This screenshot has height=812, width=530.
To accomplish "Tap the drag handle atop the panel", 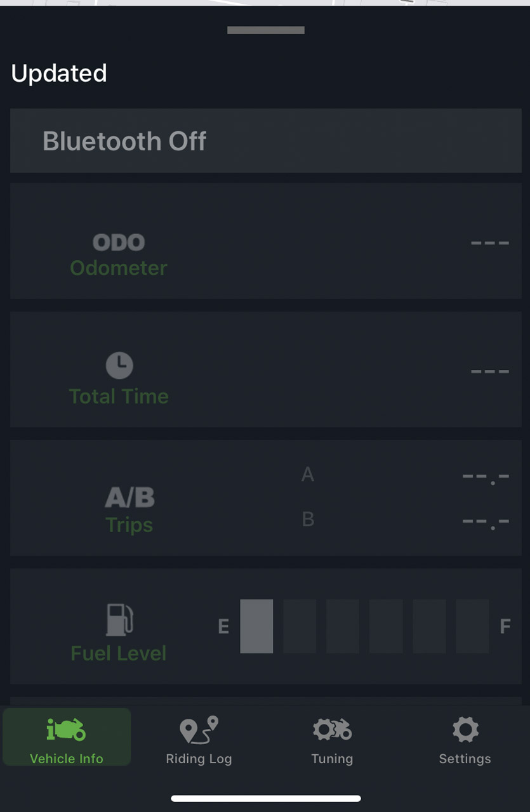I will [265, 30].
